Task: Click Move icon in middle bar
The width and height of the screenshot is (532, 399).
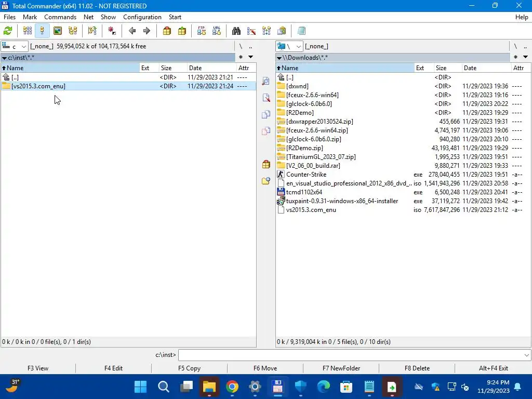Action: (266, 131)
